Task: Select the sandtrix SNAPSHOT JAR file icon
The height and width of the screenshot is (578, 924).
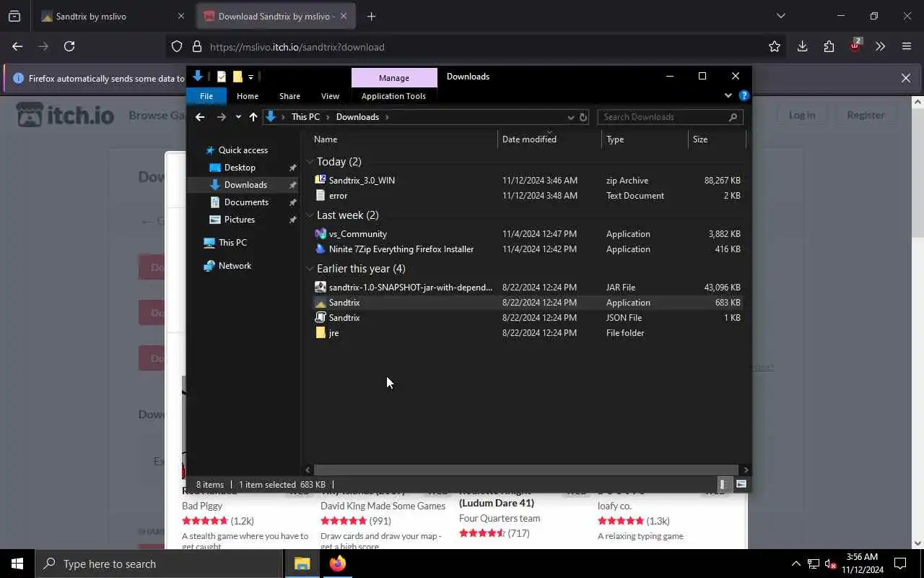Action: click(321, 287)
